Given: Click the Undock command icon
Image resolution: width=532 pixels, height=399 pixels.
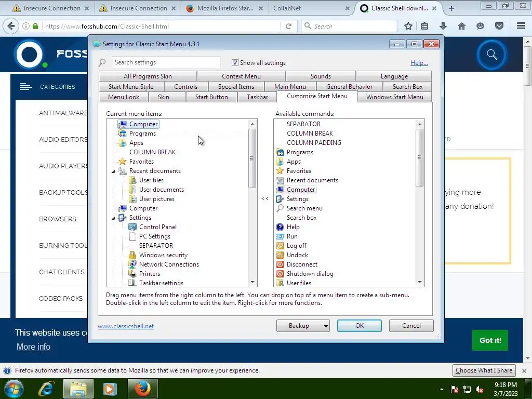Looking at the screenshot, I should [280, 255].
